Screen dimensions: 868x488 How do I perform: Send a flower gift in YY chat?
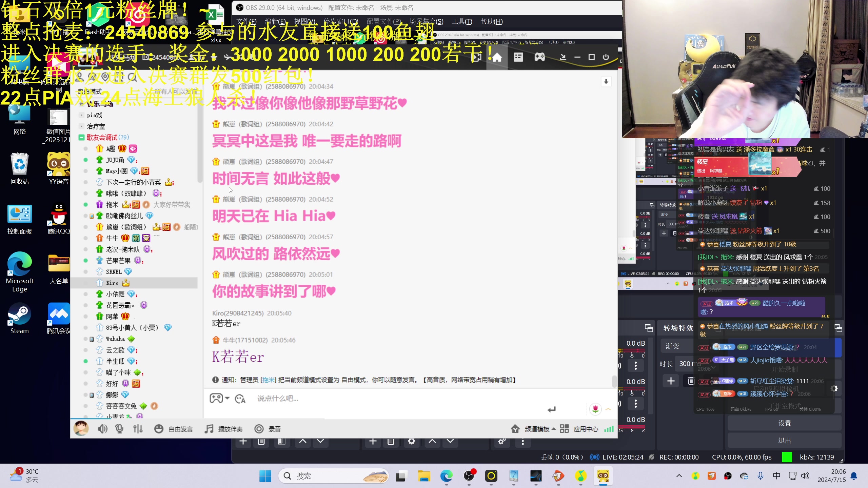(595, 409)
